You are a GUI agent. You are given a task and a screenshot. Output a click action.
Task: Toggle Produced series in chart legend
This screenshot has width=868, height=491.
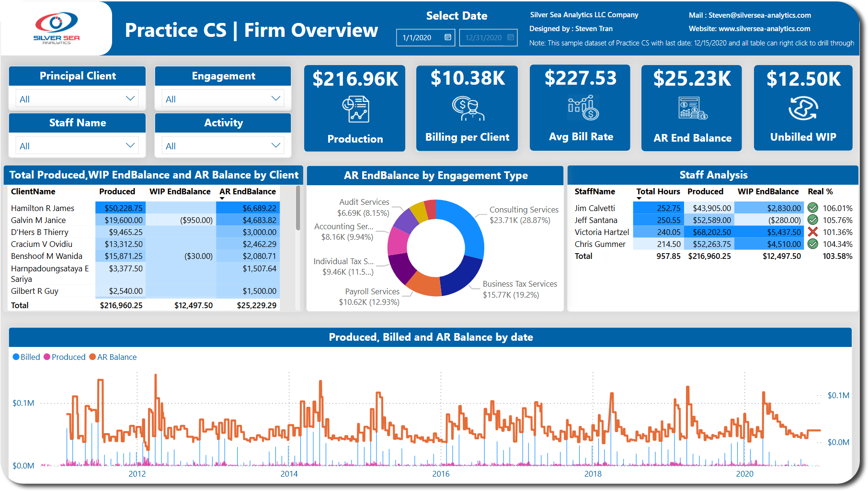64,357
